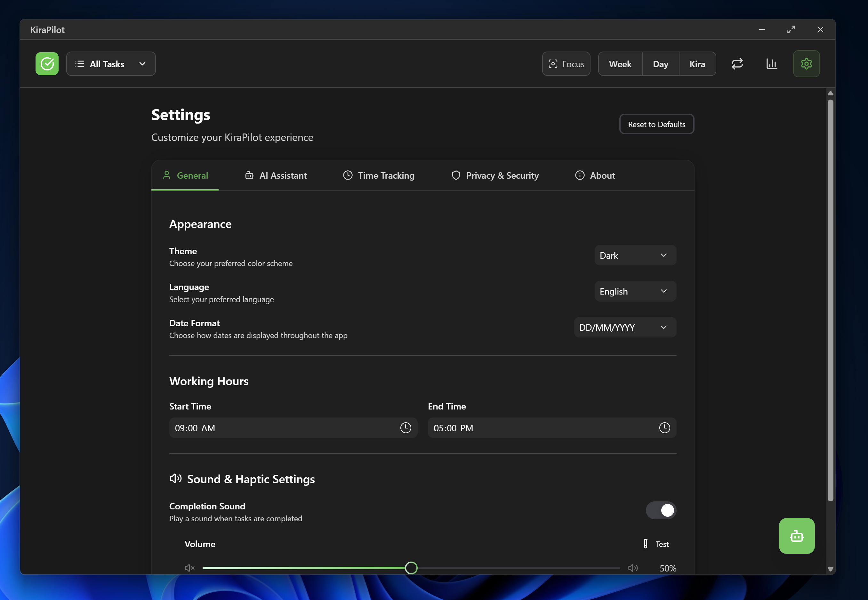
Task: Click the green KiraPilot checkmark logo
Action: (x=47, y=63)
